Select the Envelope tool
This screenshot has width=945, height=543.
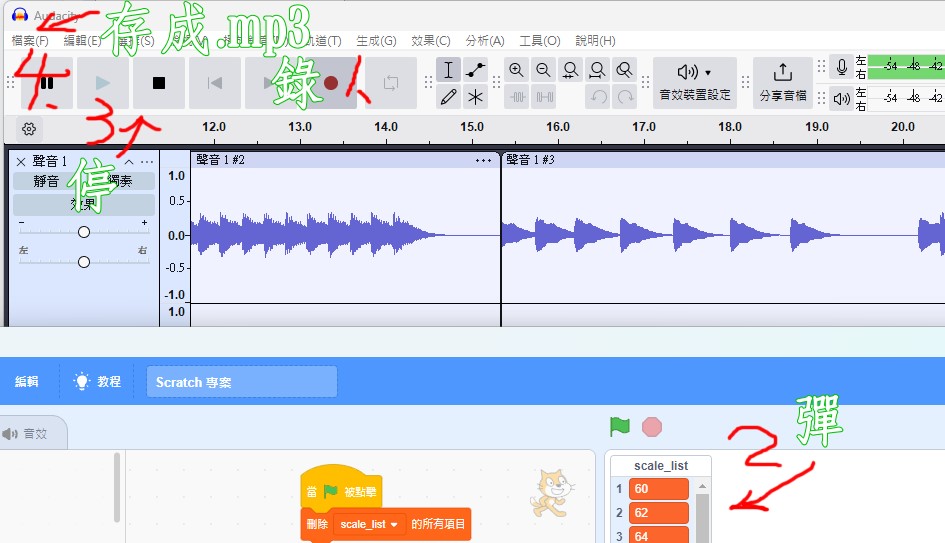tap(475, 70)
